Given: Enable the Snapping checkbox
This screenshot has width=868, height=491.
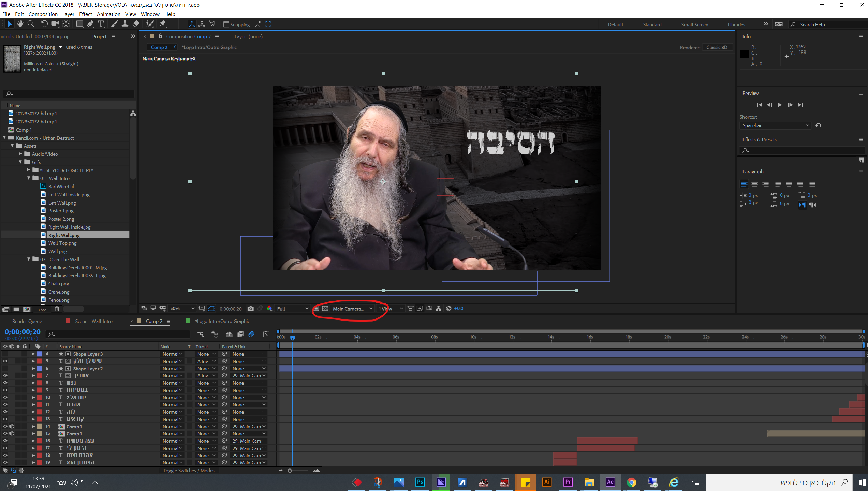Looking at the screenshot, I should [x=226, y=25].
